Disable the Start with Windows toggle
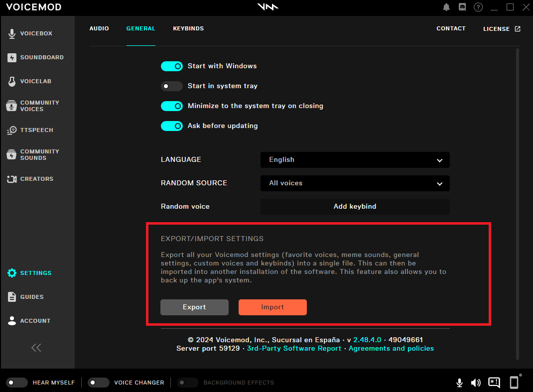The image size is (533, 392). [x=172, y=66]
